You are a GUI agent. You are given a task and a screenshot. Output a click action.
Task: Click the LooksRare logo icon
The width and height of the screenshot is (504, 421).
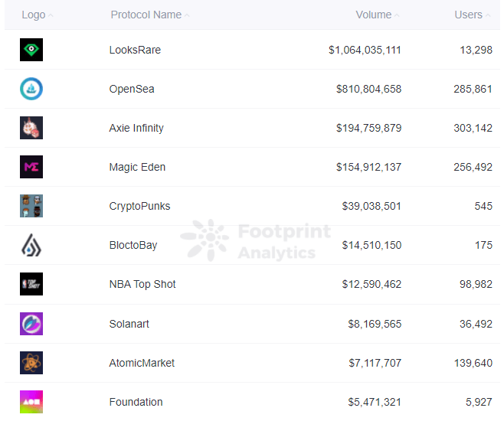click(x=31, y=50)
